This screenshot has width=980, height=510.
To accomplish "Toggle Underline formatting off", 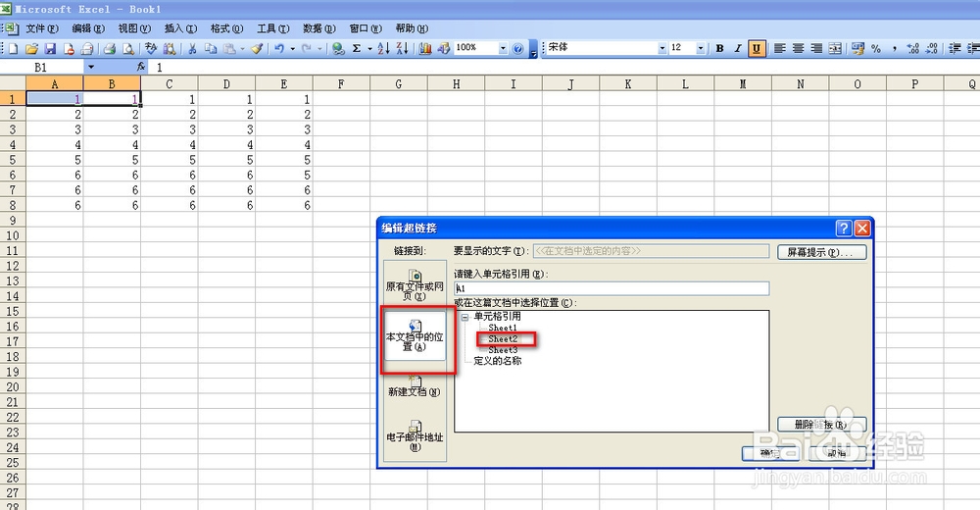I will click(757, 48).
